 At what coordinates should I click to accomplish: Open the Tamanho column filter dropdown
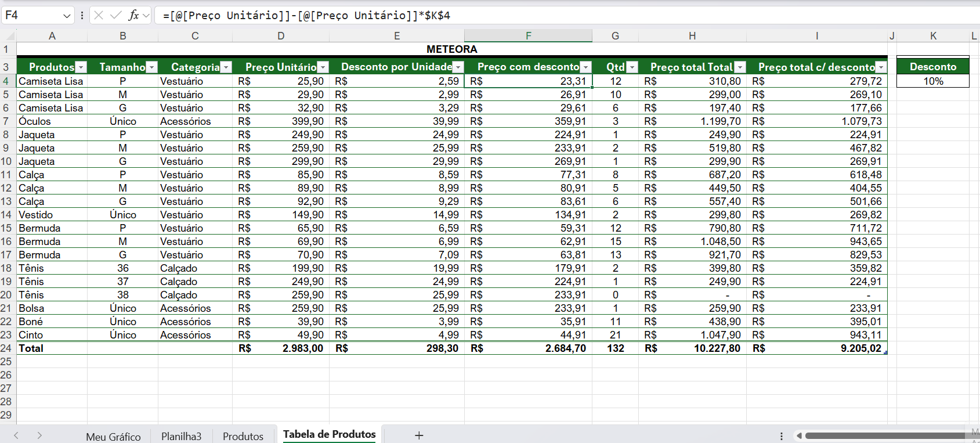click(x=152, y=67)
